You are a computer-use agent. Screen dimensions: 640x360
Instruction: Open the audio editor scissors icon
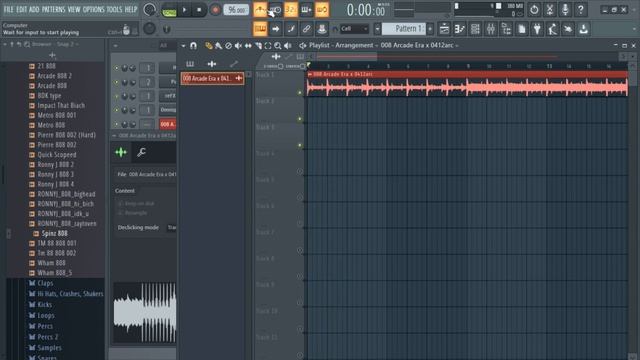[550, 9]
